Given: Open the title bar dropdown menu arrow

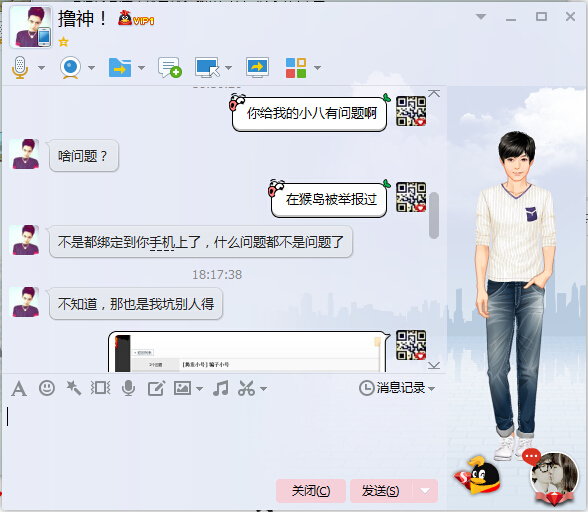Looking at the screenshot, I should point(481,17).
